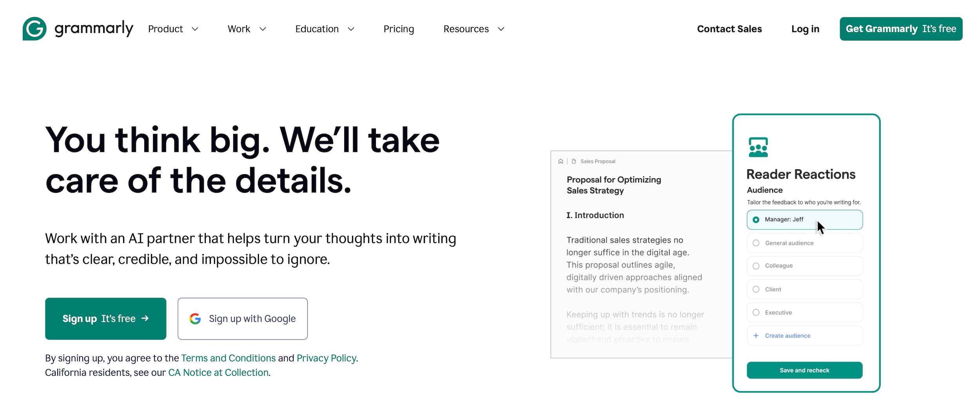Click the document icon next to Sales Proposal
The image size is (980, 417).
coord(573,161)
